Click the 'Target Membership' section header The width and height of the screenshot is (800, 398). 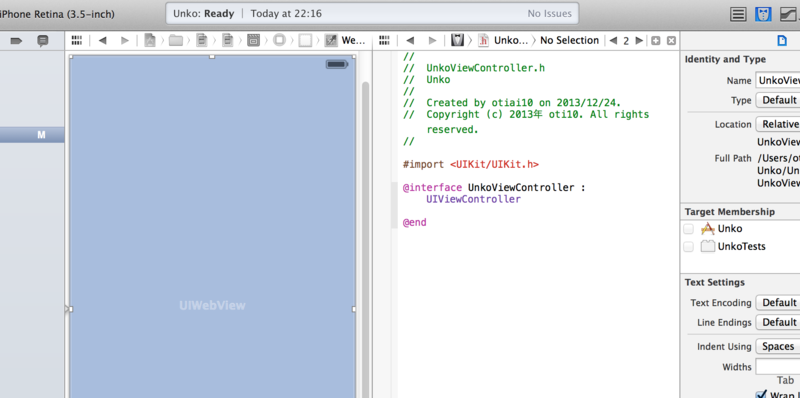coord(730,212)
